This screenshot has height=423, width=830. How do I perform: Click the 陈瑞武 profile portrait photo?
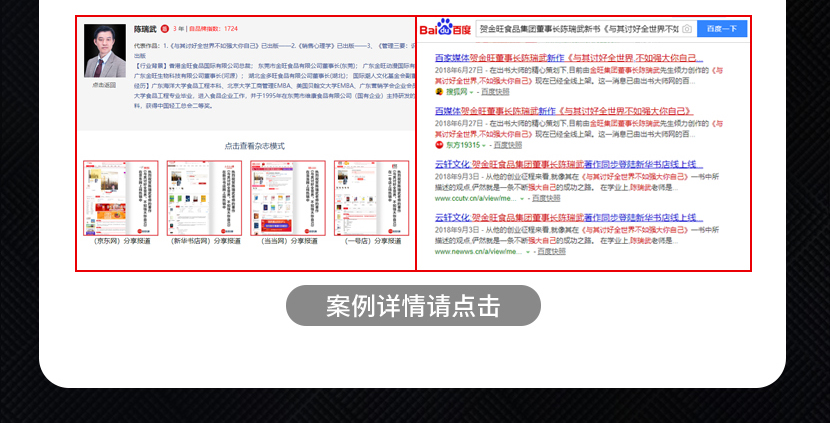click(105, 51)
